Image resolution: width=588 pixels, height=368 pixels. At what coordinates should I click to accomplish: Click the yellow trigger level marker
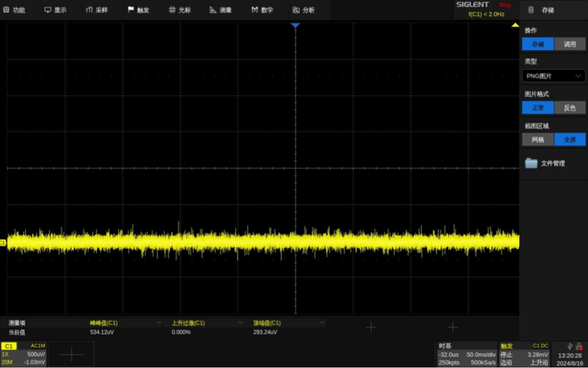tap(515, 25)
